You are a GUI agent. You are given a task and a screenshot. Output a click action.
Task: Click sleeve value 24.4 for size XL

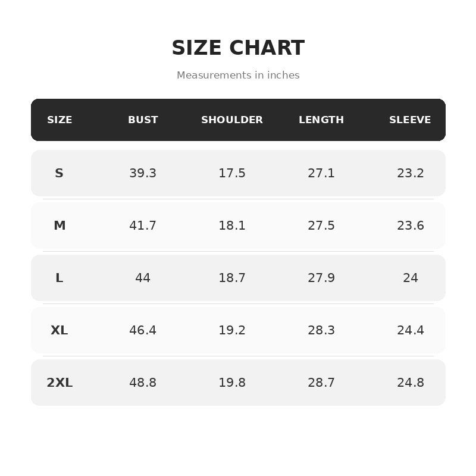(x=411, y=330)
